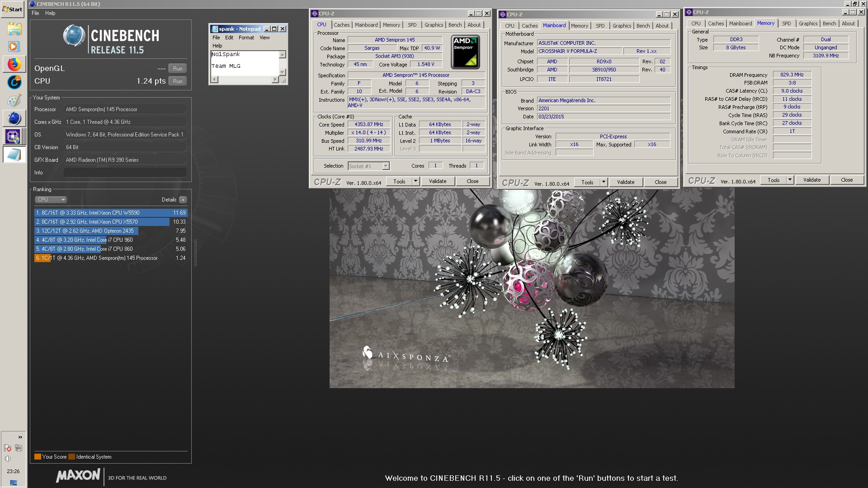Open the volume speaker tray icon

point(8,459)
